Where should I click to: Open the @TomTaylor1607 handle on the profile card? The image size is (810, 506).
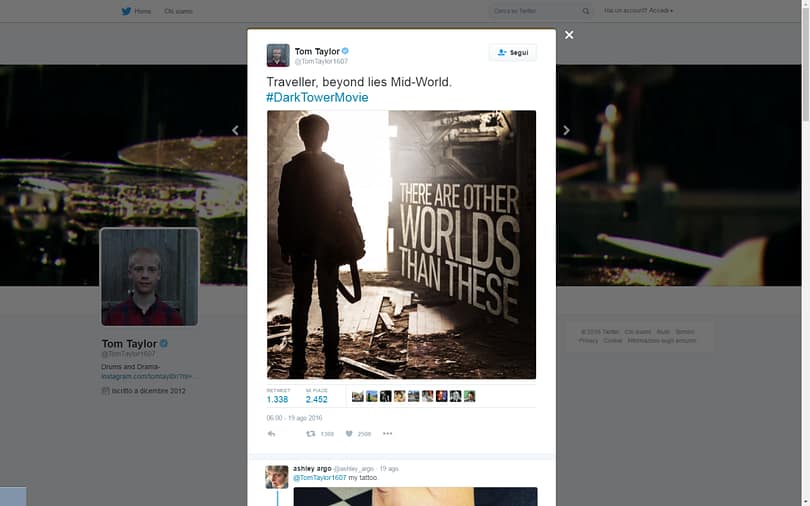click(x=128, y=354)
